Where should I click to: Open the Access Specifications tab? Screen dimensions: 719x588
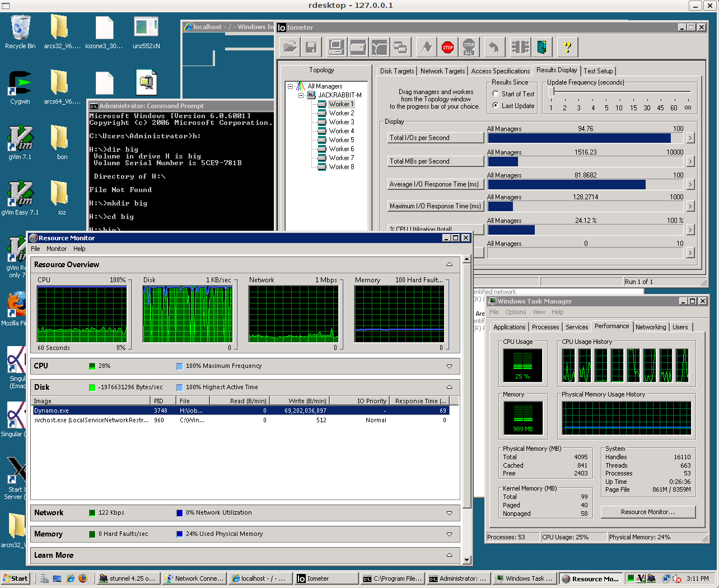(x=500, y=71)
